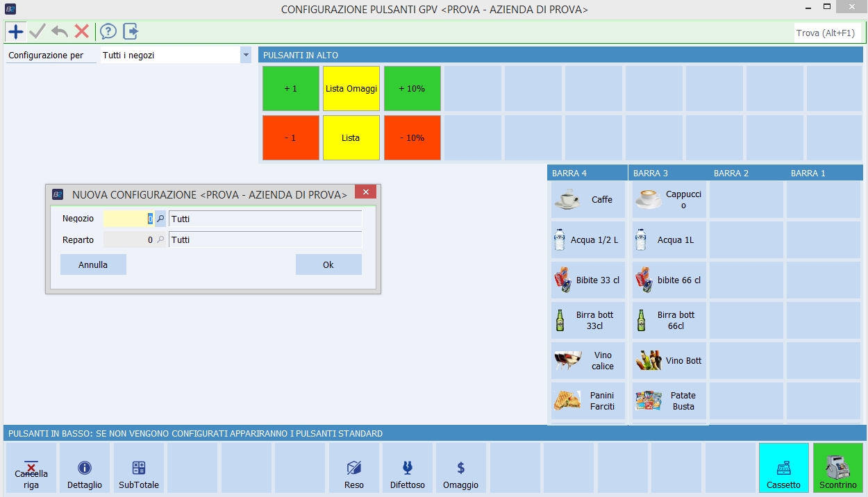The image size is (868, 497).
Task: Click the green Scontrino register button
Action: (838, 469)
